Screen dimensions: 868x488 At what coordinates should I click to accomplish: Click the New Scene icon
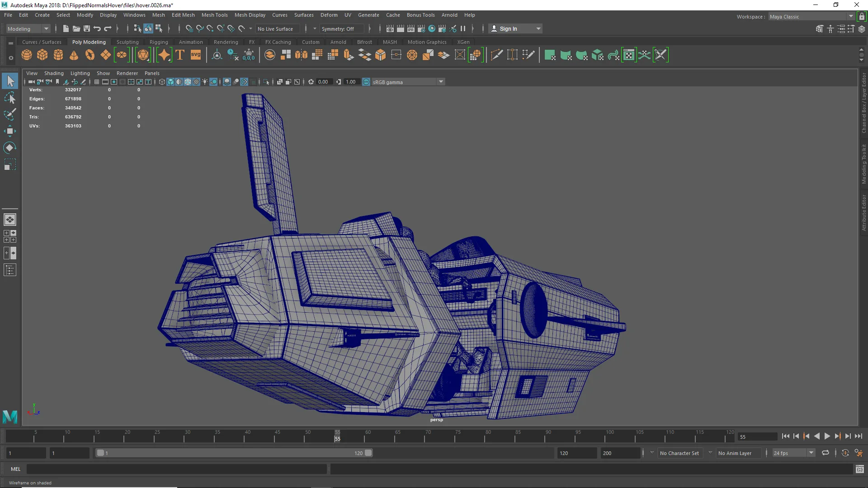pyautogui.click(x=66, y=28)
